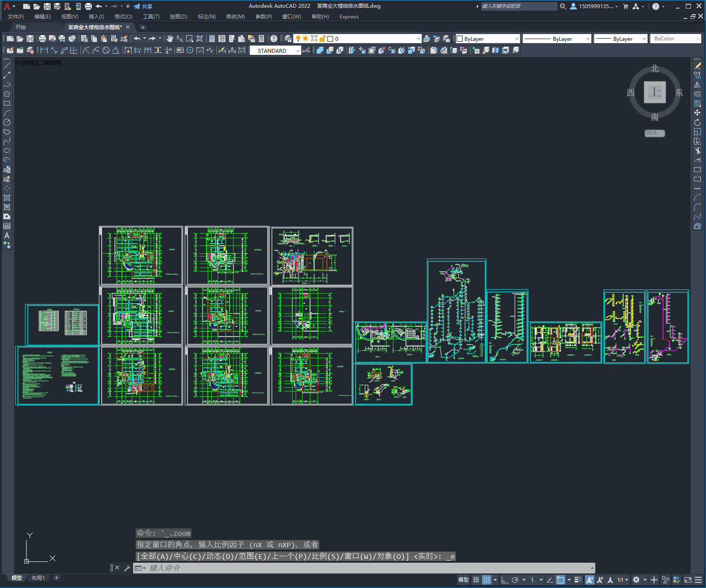Toggle lineweight display in status bar
This screenshot has height=588, width=706.
point(578,580)
